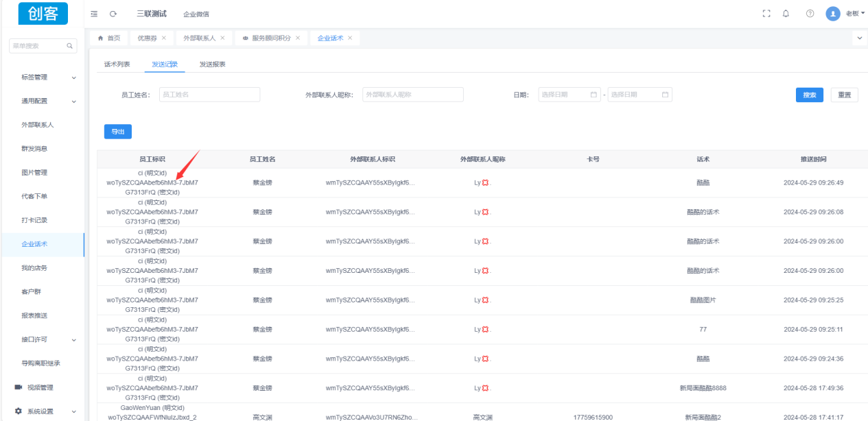The image size is (868, 421).
Task: Open the start date picker field
Action: pos(569,95)
